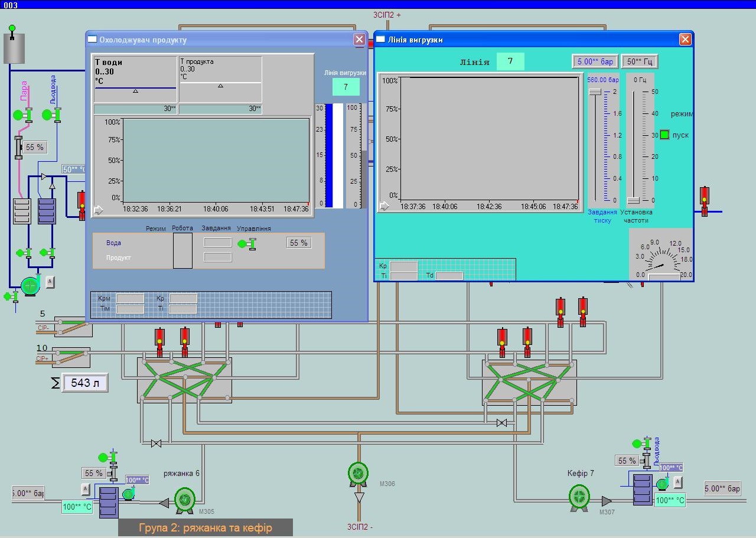
Task: Click the Група 2: ряжанка та кефір label
Action: [206, 527]
